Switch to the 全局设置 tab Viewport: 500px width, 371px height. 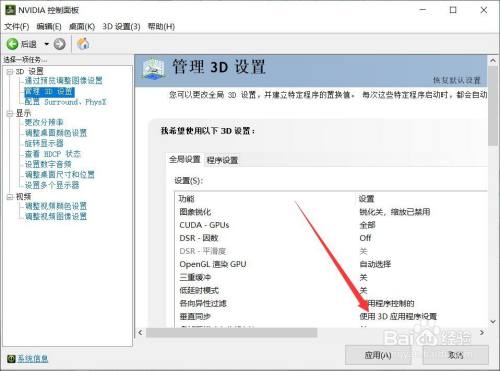185,159
